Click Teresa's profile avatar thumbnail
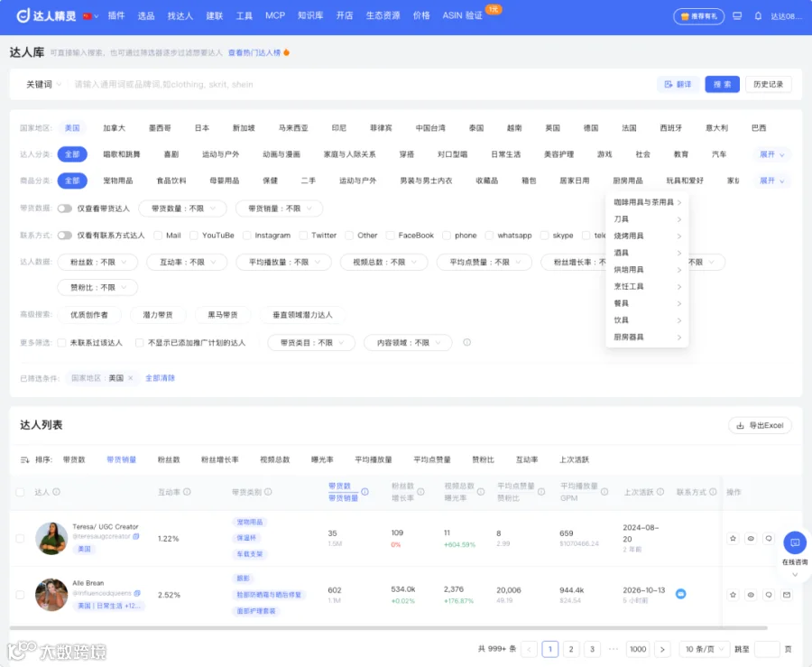The height and width of the screenshot is (667, 812). pos(51,539)
